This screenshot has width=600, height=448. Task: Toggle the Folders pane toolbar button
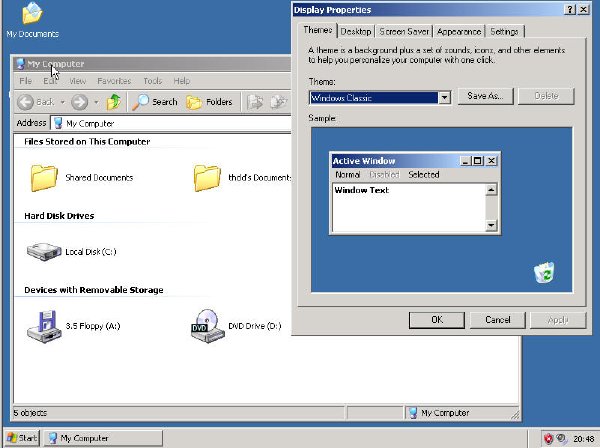click(209, 102)
